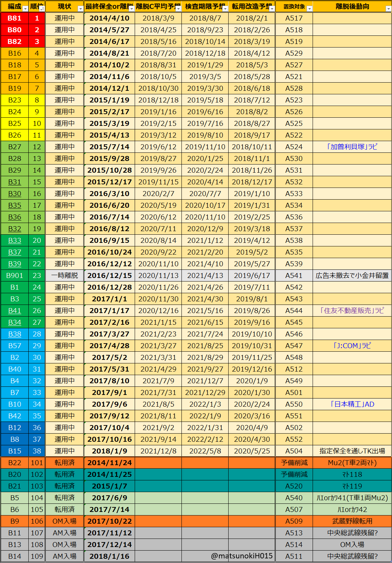
Task: Click the orange B16 formation cell
Action: [x=15, y=53]
